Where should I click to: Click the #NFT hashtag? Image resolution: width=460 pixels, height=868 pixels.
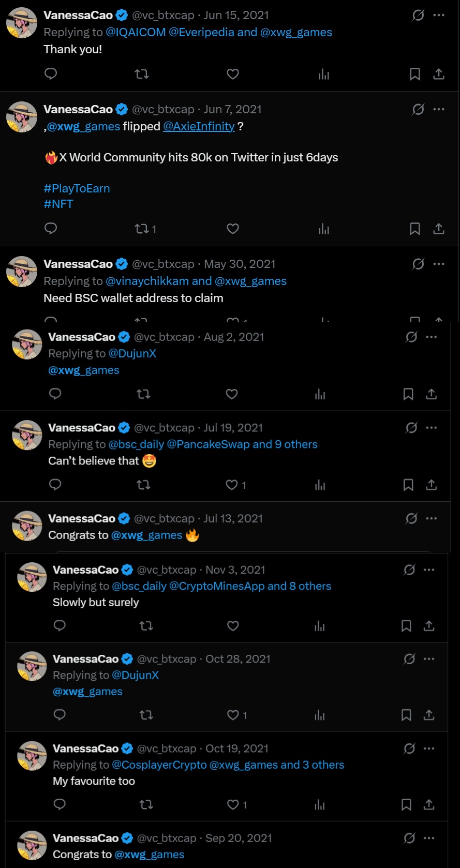pos(58,204)
